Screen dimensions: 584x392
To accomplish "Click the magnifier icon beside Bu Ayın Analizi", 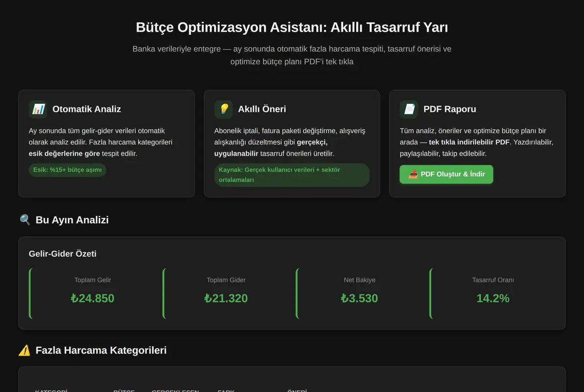I will point(25,220).
